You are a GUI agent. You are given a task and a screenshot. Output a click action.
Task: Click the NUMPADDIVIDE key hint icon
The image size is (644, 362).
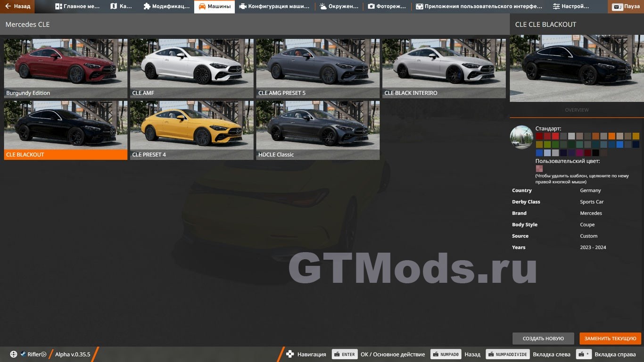pyautogui.click(x=508, y=354)
